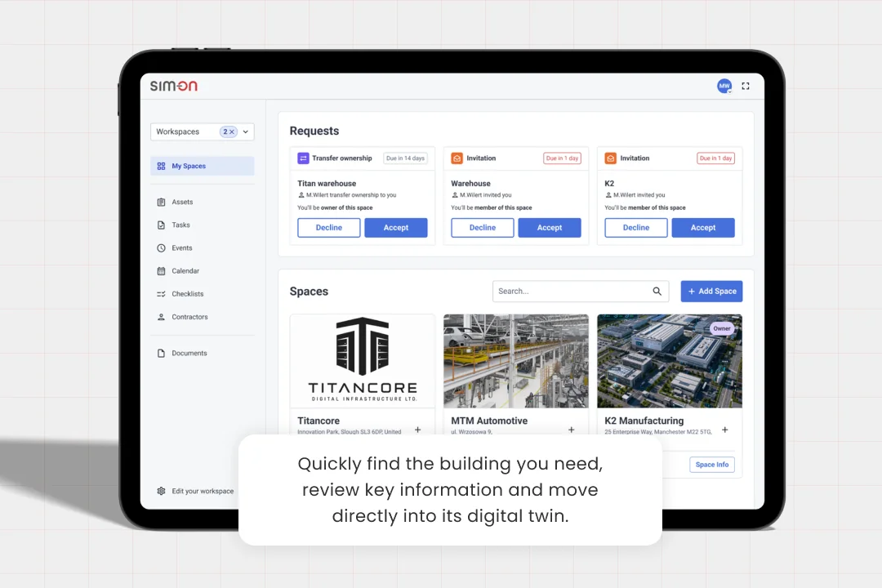Click the Due in 1 day tag on K2 request
The width and height of the screenshot is (882, 588).
coord(715,158)
